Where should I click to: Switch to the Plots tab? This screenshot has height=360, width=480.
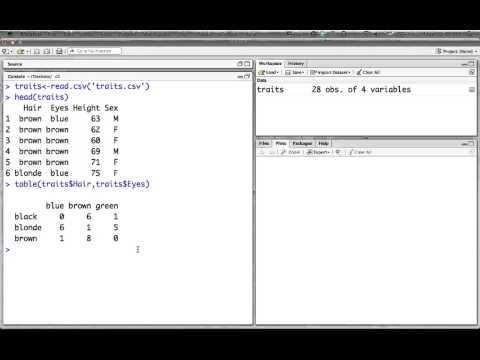[x=281, y=143]
